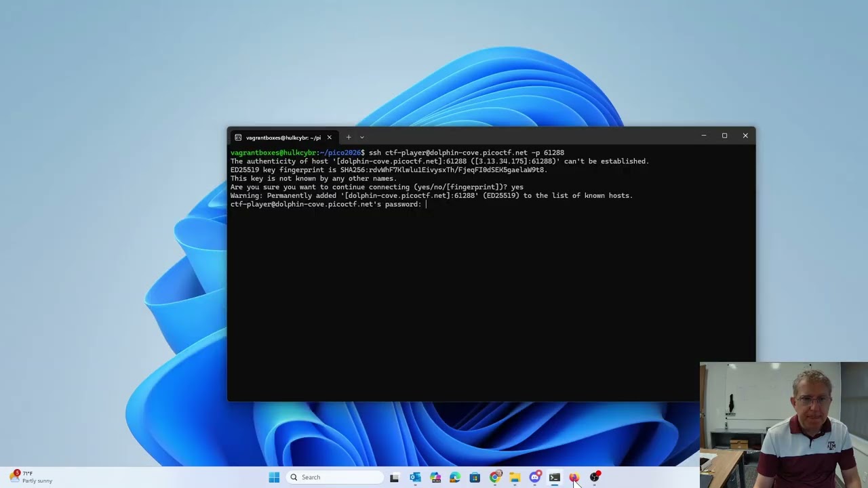Viewport: 868px width, 488px height.
Task: Open the weather widget showing Partly sunny
Action: pos(31,477)
